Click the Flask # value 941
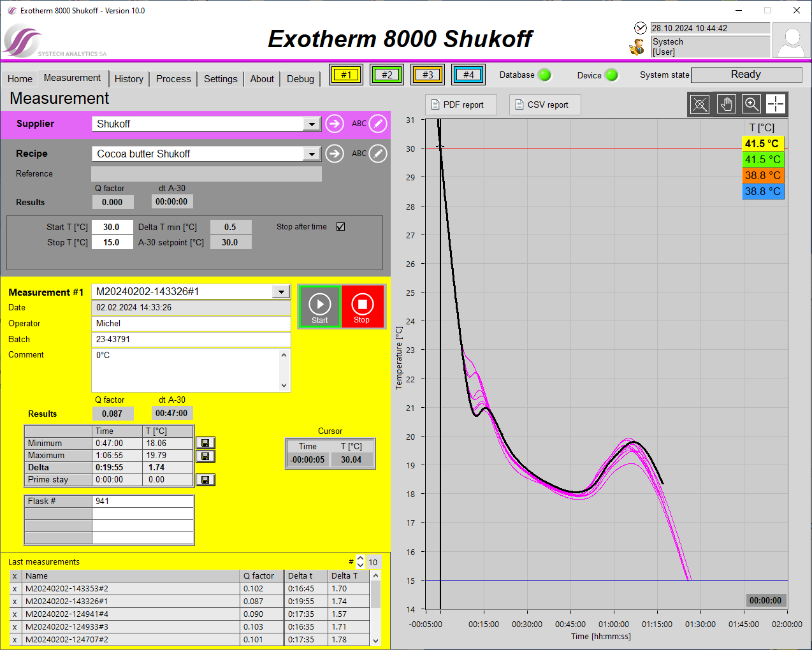Image resolution: width=812 pixels, height=650 pixels. 143,502
